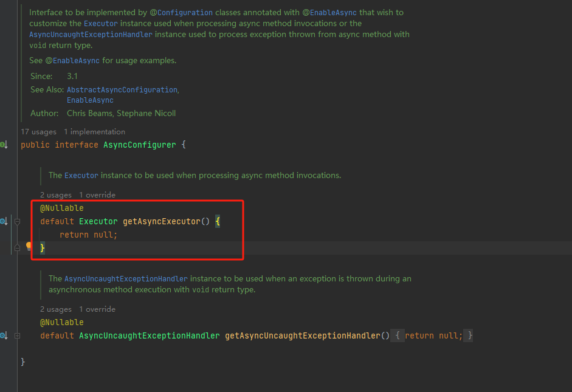Open "2 usages" above getAsyncExecutor

pyautogui.click(x=55, y=195)
